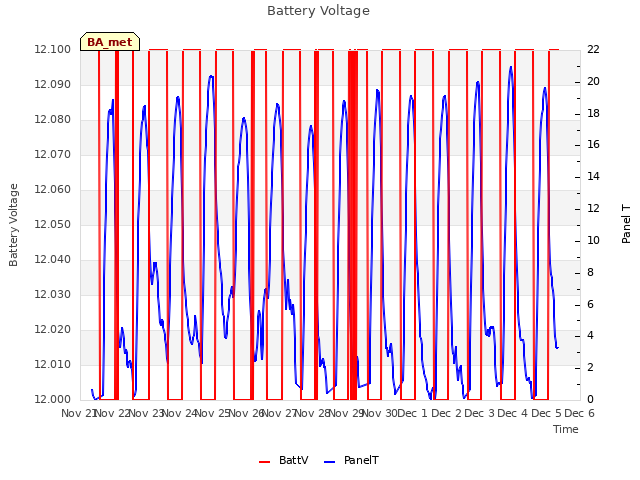Click the 12.020 y-axis tick label
The width and height of the screenshot is (640, 480).
[52, 329]
